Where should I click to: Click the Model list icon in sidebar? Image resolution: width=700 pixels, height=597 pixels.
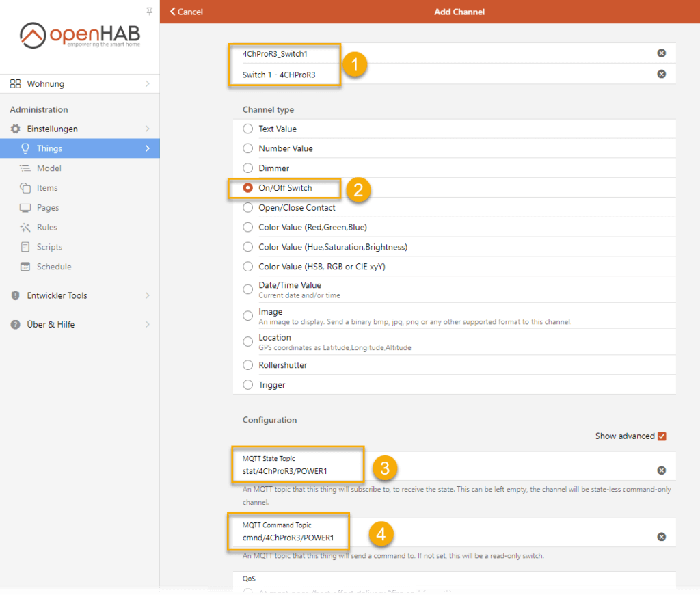pos(25,168)
